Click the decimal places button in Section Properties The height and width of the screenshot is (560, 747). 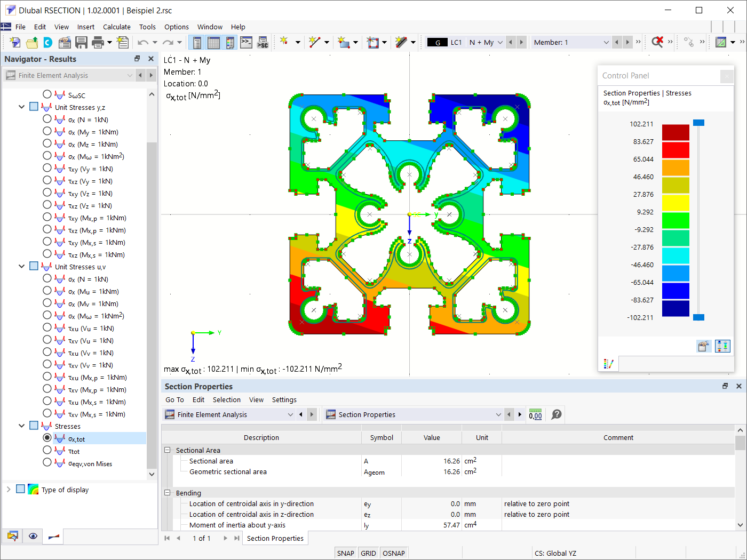point(535,414)
